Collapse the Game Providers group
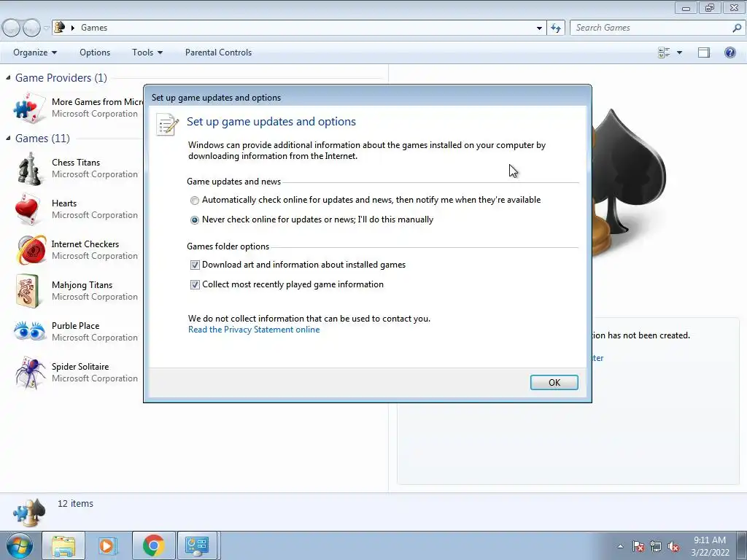This screenshot has height=560, width=747. [x=8, y=77]
